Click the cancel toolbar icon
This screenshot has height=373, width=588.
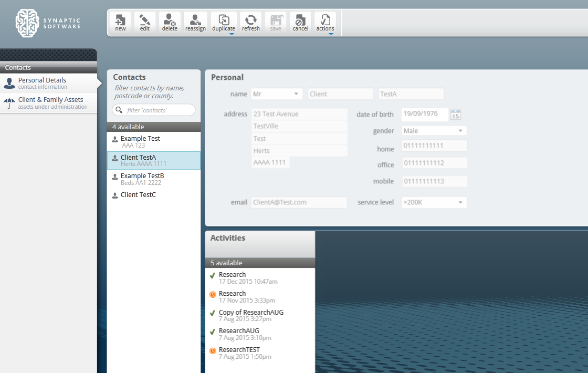[x=300, y=23]
